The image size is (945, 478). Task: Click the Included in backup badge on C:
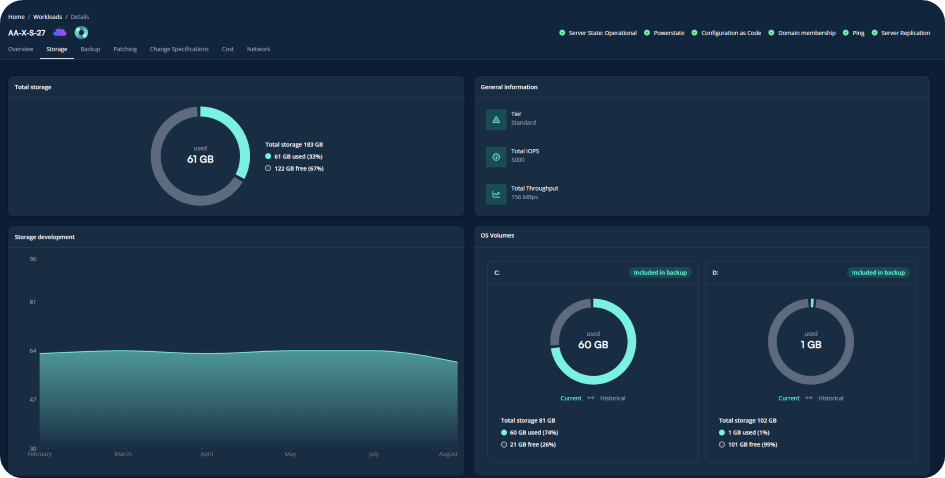[x=660, y=272]
